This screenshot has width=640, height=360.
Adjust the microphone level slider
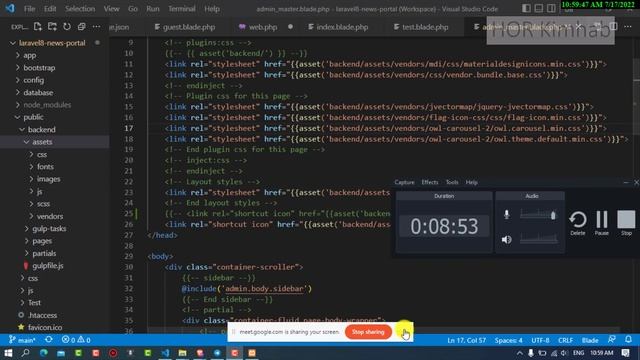coord(538,215)
